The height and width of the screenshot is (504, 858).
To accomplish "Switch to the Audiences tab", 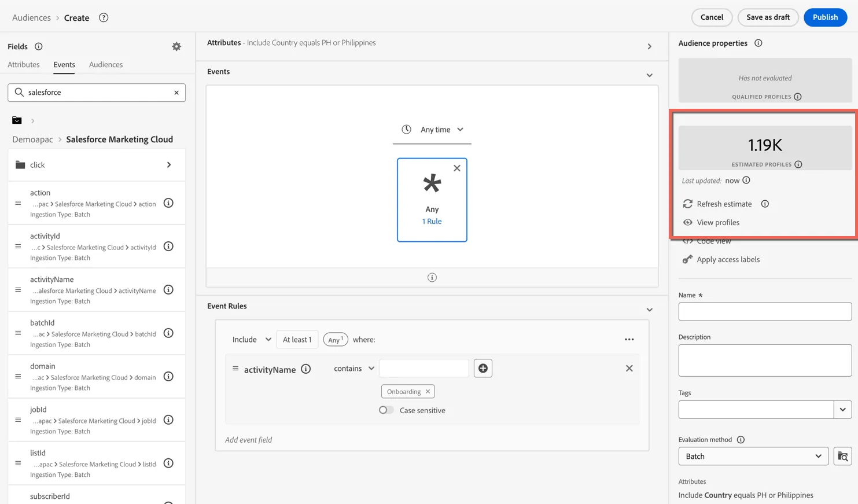I will pos(106,65).
